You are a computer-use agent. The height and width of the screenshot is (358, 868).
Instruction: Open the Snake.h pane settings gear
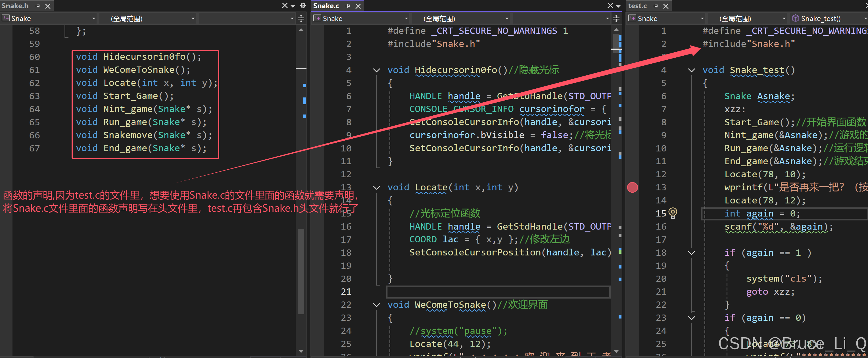pyautogui.click(x=303, y=5)
